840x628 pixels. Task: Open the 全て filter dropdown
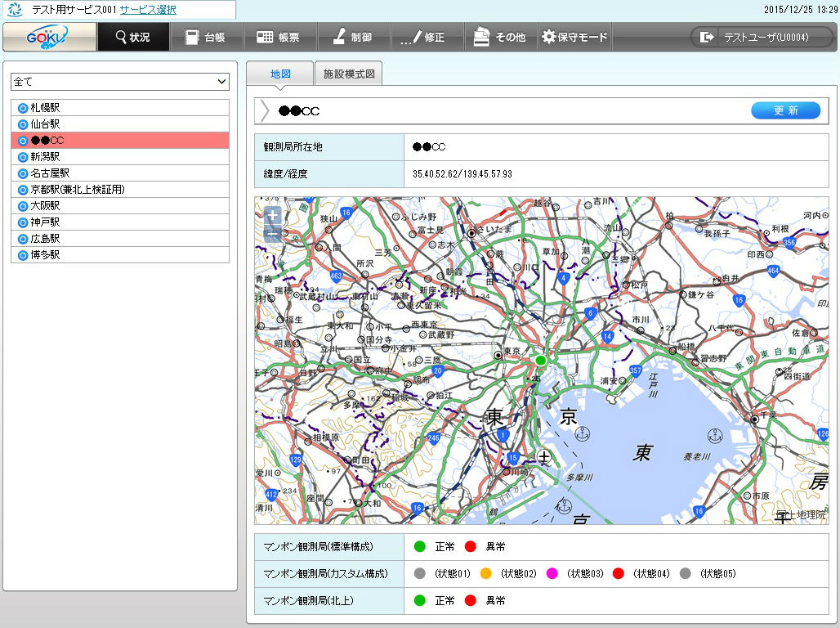[119, 82]
